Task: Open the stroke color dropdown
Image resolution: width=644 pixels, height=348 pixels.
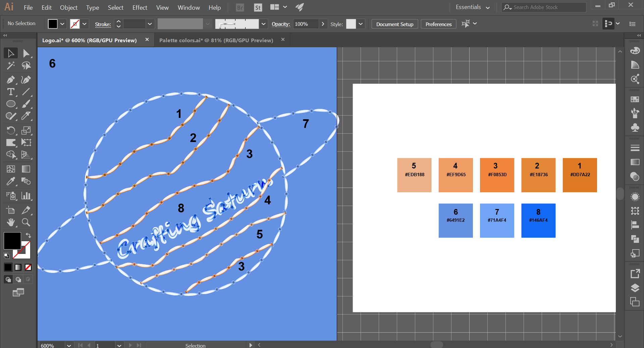Action: click(84, 24)
